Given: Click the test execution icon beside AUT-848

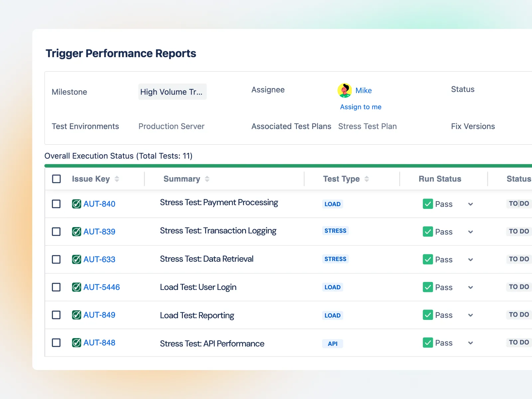Looking at the screenshot, I should coord(76,343).
